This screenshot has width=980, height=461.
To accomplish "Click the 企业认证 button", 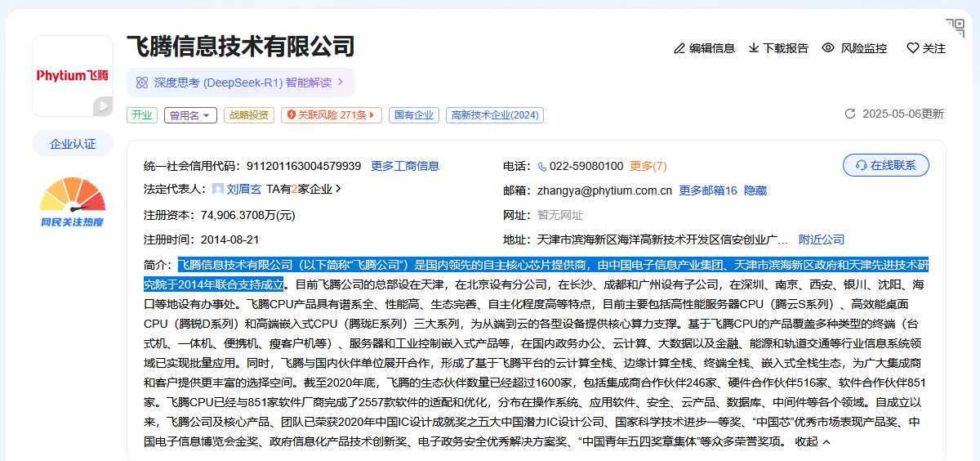I will (x=73, y=144).
